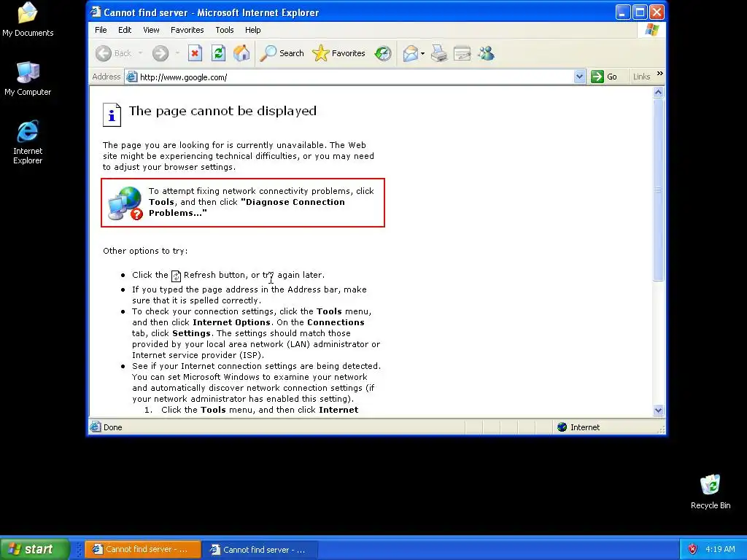Open the View menu

coord(151,30)
